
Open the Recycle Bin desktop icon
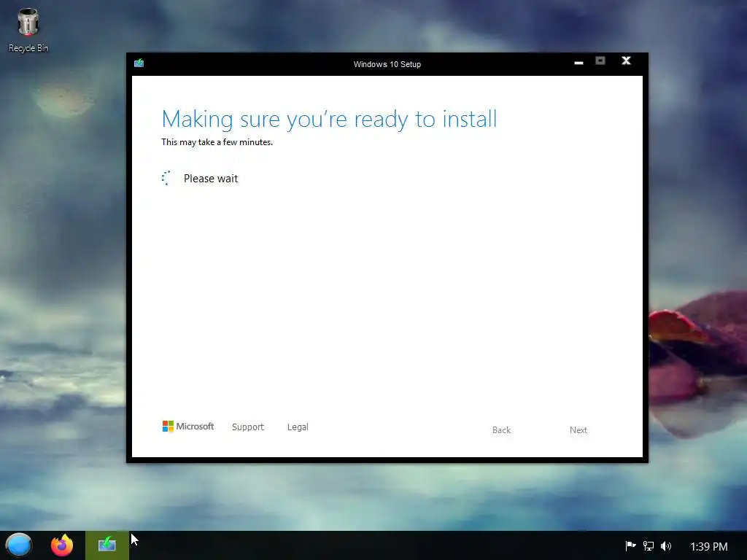tap(28, 29)
